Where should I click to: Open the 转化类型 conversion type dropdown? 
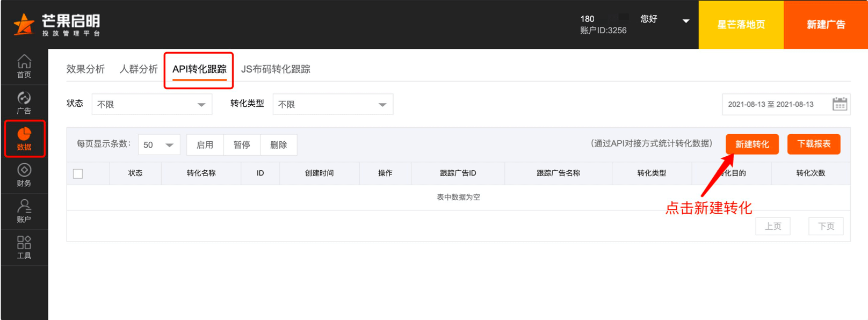coord(332,104)
